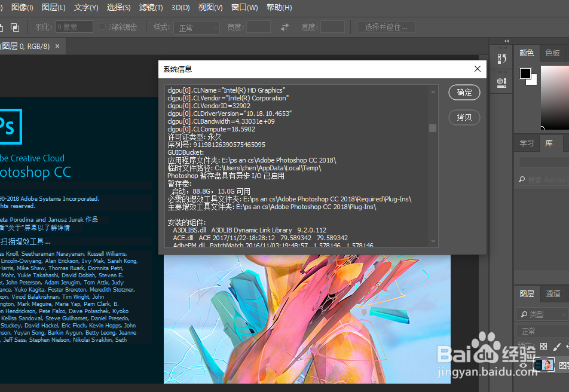Open the 样式 dropdown showing 正常
Image resolution: width=569 pixels, height=392 pixels.
(197, 27)
